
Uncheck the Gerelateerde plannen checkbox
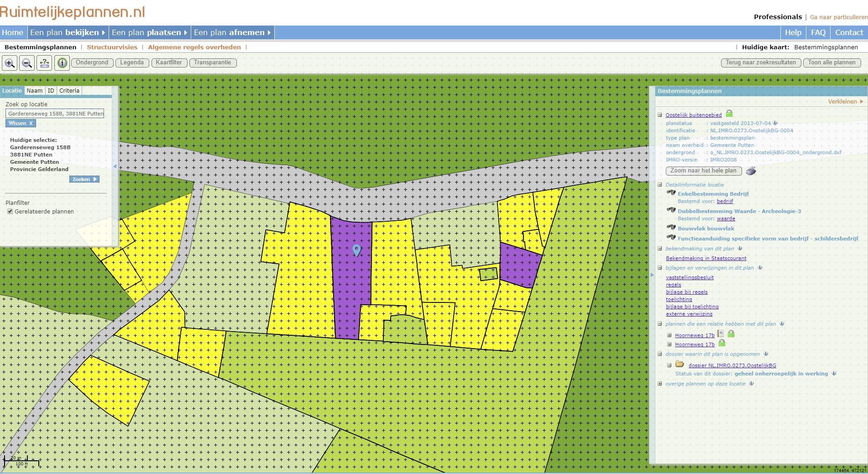10,212
